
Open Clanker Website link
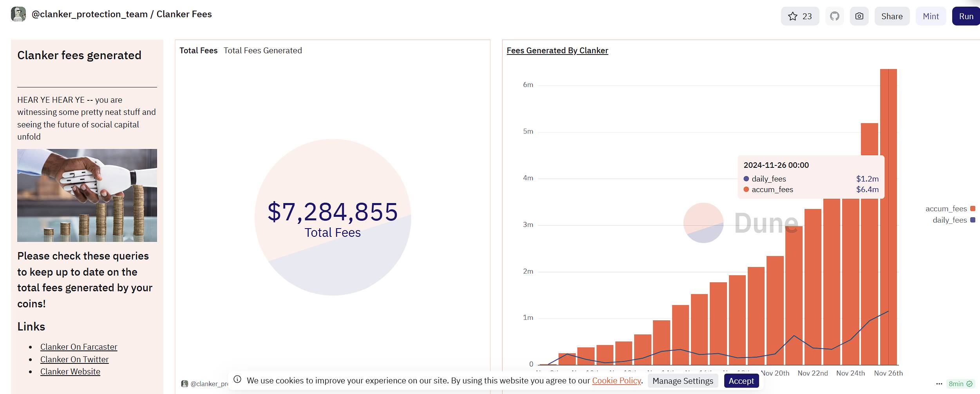(x=70, y=372)
